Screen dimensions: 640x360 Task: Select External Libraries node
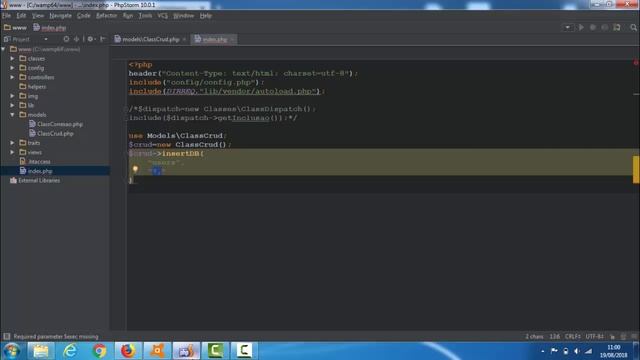click(x=35, y=180)
